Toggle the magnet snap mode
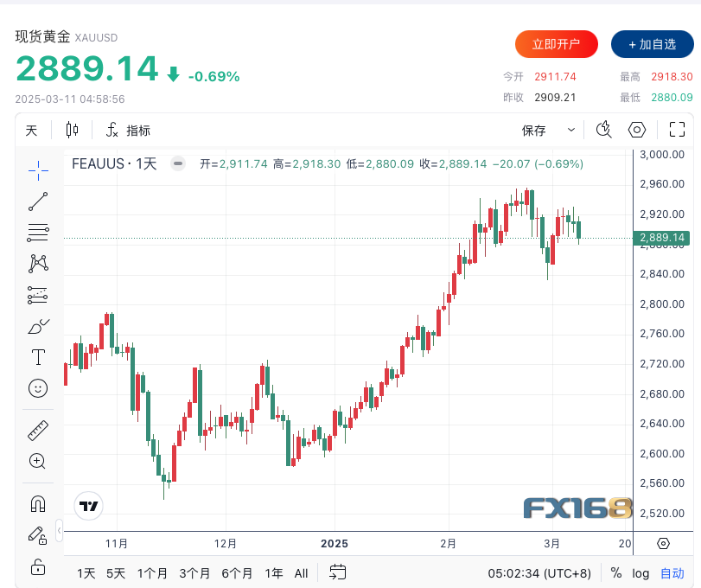The width and height of the screenshot is (701, 588). click(x=38, y=504)
